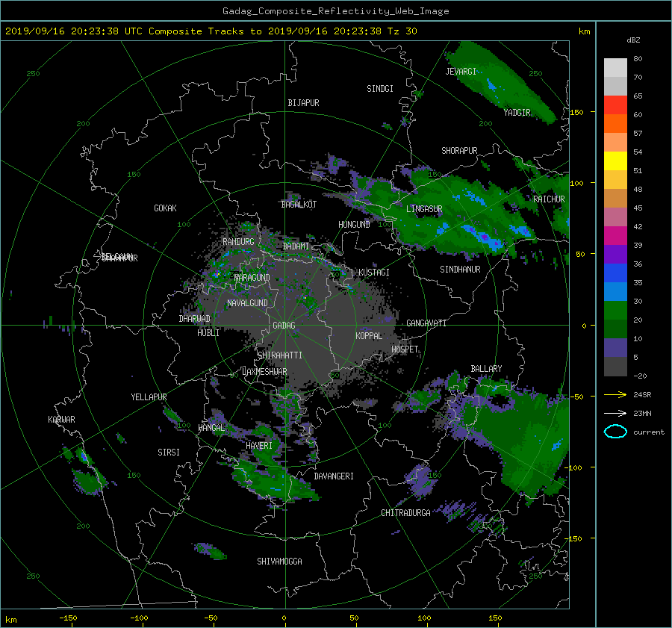Viewport: 672px width, 628px height.
Task: Click the HUBLI city label
Action: click(208, 333)
